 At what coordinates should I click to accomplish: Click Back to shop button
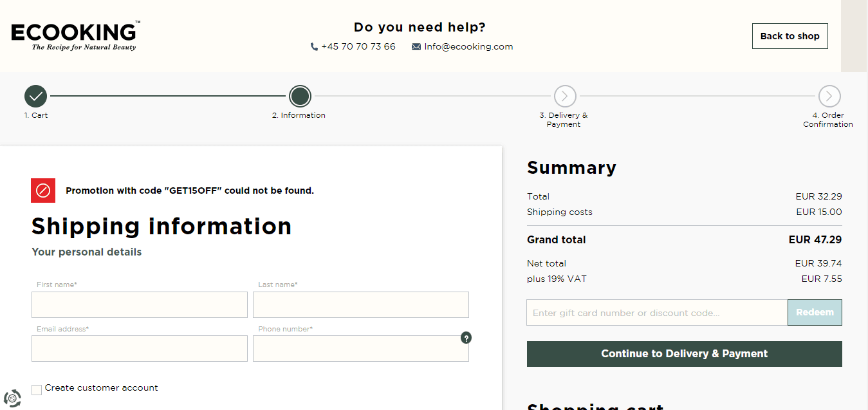[790, 36]
